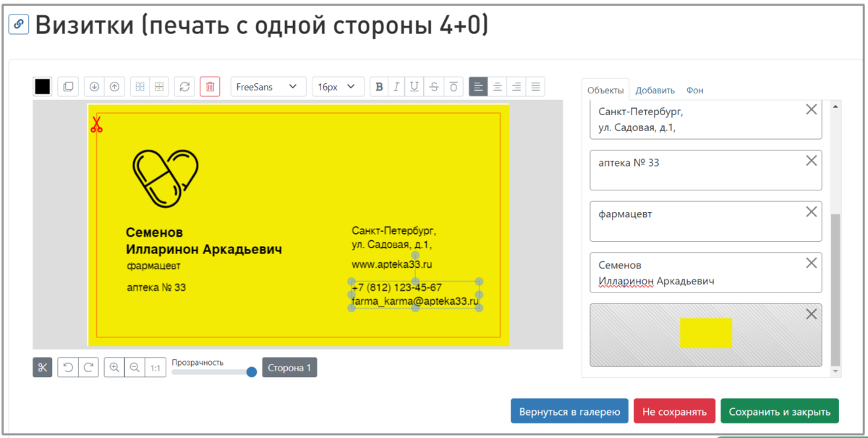Viewport: 868px width, 438px height.
Task: Toggle the scissors cut-lines button
Action: point(43,368)
